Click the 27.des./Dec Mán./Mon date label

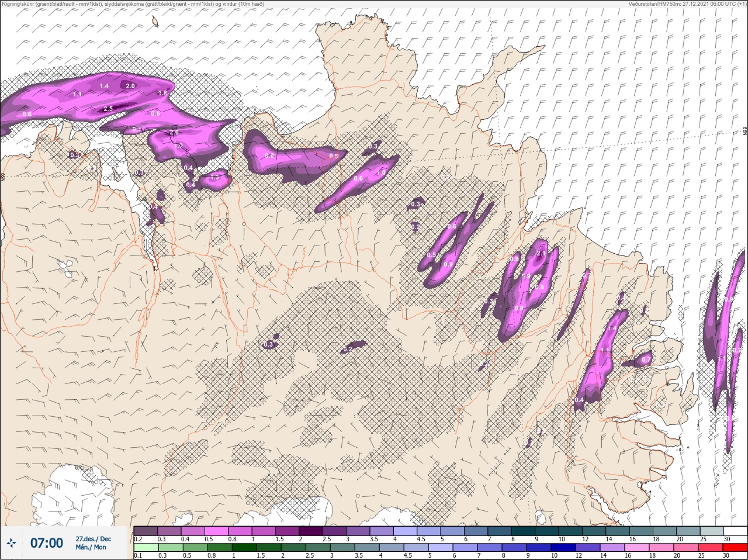pos(93,543)
